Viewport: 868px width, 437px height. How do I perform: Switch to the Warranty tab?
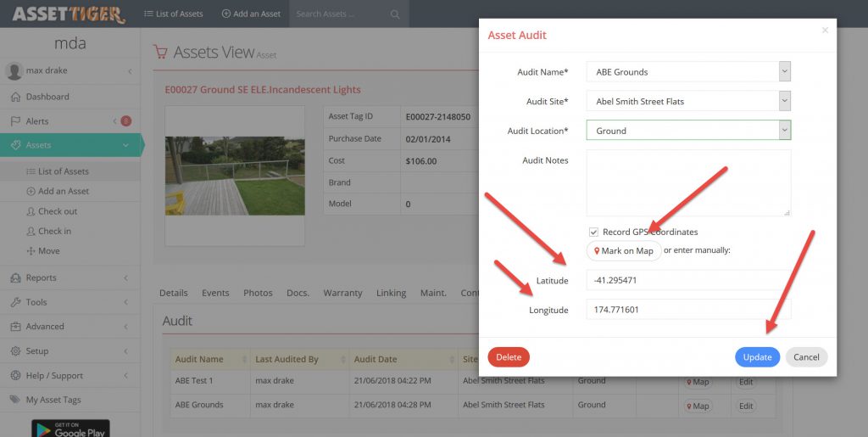342,293
